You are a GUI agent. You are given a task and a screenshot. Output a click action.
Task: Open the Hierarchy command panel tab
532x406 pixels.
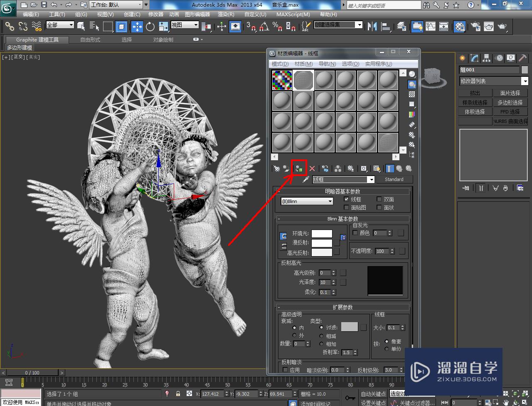point(487,58)
